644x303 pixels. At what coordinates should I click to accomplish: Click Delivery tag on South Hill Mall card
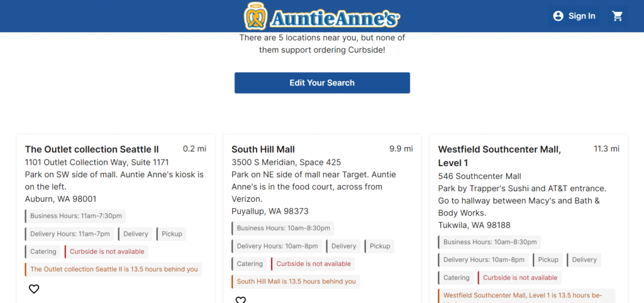pos(343,246)
